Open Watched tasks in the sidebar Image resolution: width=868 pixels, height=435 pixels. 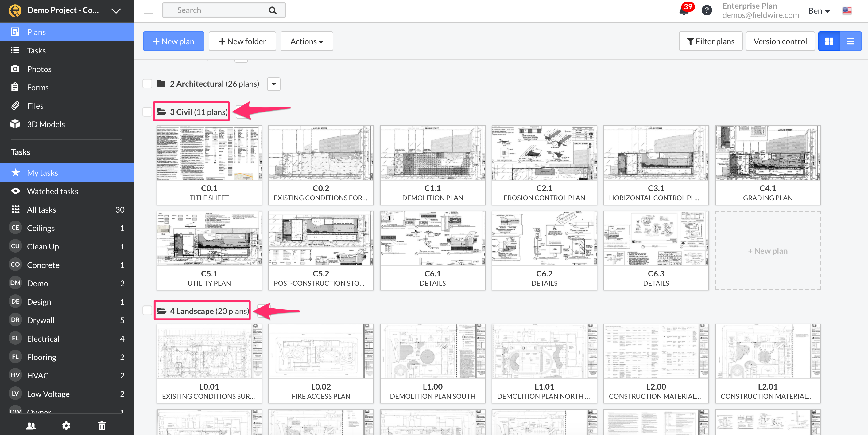pyautogui.click(x=52, y=191)
